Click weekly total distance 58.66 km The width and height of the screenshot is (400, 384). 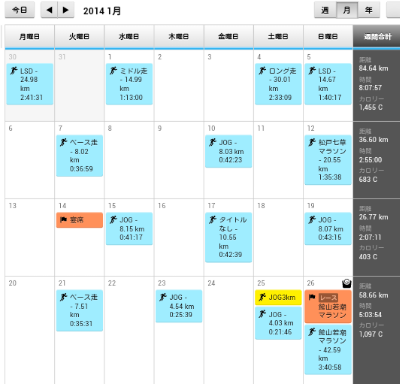coord(373,295)
